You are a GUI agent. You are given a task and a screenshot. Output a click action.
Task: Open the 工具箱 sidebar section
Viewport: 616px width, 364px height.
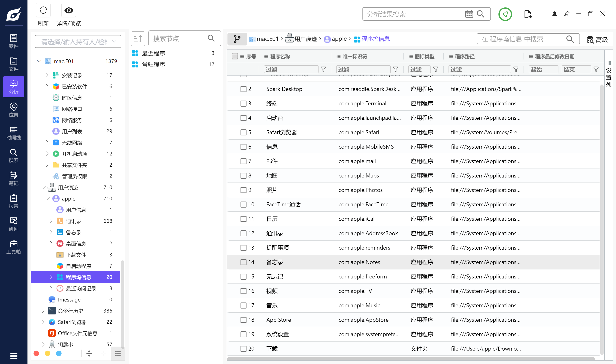click(13, 247)
